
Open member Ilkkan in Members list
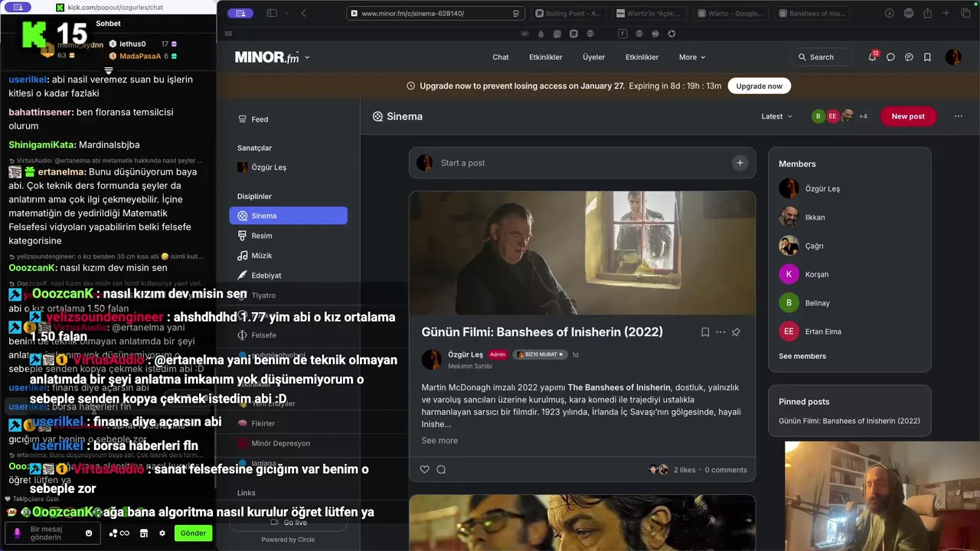(x=815, y=217)
